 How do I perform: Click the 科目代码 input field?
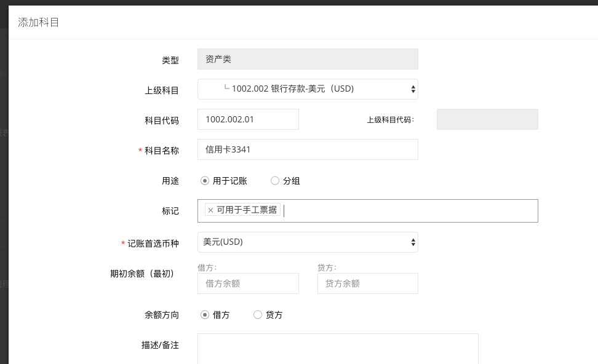pos(248,119)
